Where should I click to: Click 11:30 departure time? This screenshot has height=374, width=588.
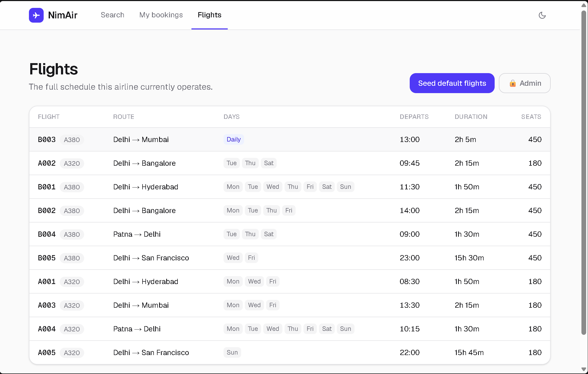pos(409,187)
